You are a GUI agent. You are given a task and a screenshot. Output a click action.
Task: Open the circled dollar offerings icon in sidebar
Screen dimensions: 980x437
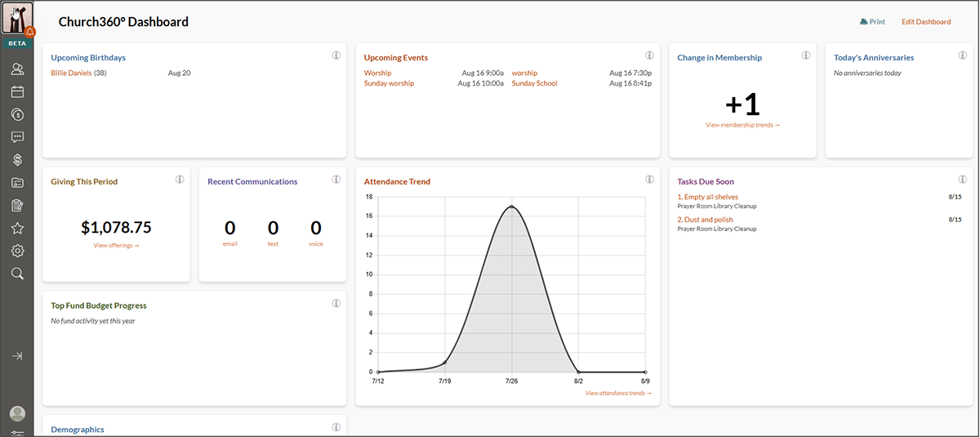coord(17,114)
